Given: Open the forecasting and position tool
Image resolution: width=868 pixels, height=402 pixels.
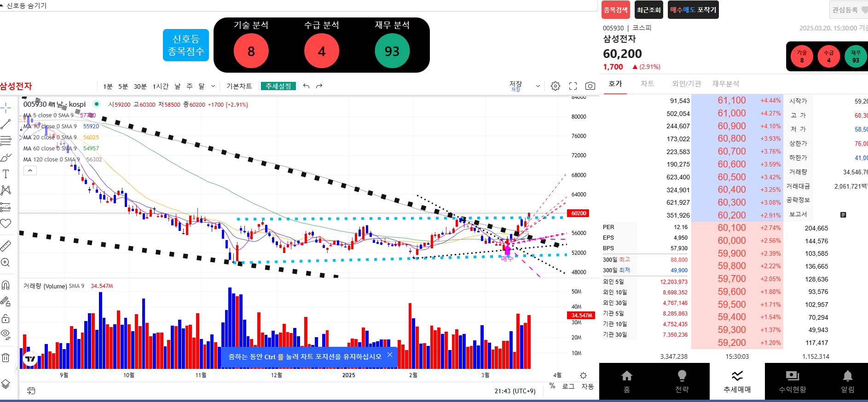Looking at the screenshot, I should 6,207.
